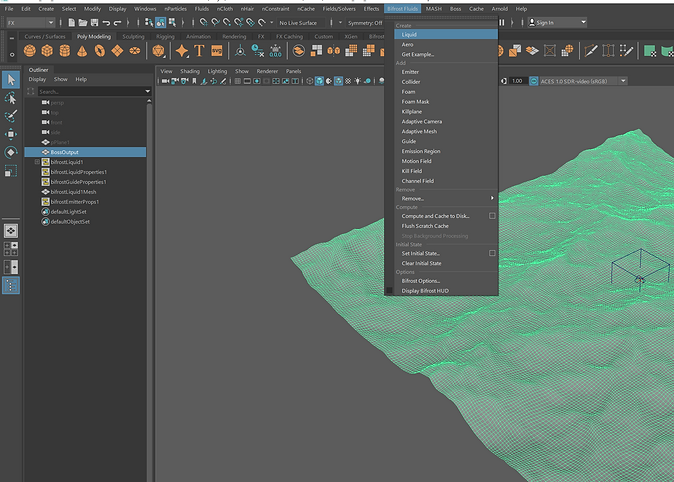674x482 pixels.
Task: Click the Open Scene folder icon
Action: point(83,22)
